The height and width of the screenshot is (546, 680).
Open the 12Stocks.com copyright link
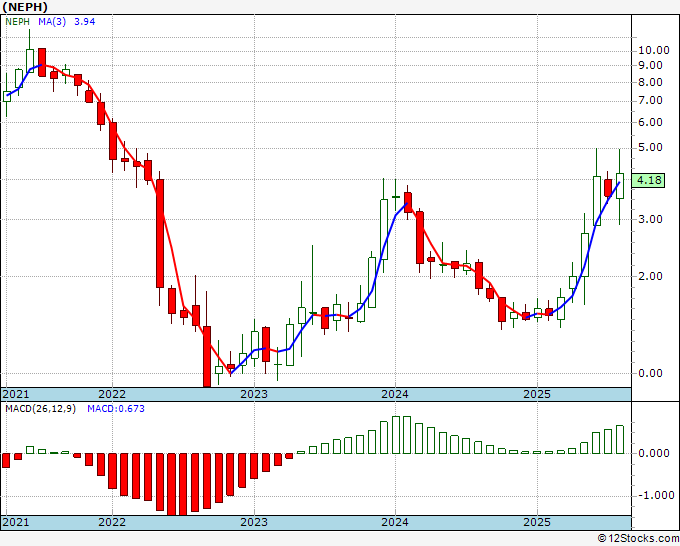[638, 539]
